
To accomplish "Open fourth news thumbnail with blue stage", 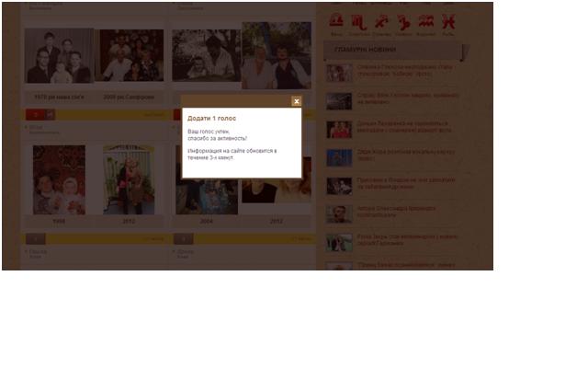I will coord(339,157).
